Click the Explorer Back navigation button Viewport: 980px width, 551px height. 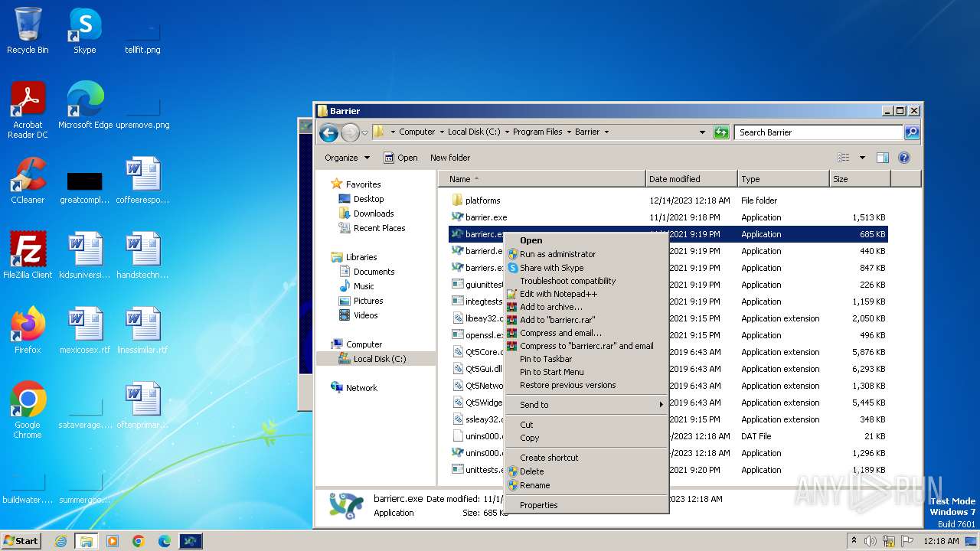(x=329, y=132)
